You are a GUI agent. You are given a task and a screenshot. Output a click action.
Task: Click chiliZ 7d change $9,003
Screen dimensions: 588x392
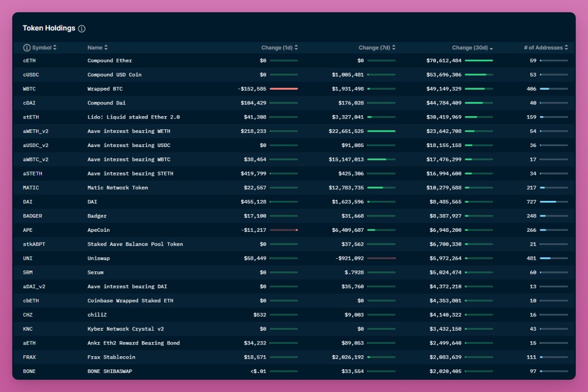tap(354, 315)
